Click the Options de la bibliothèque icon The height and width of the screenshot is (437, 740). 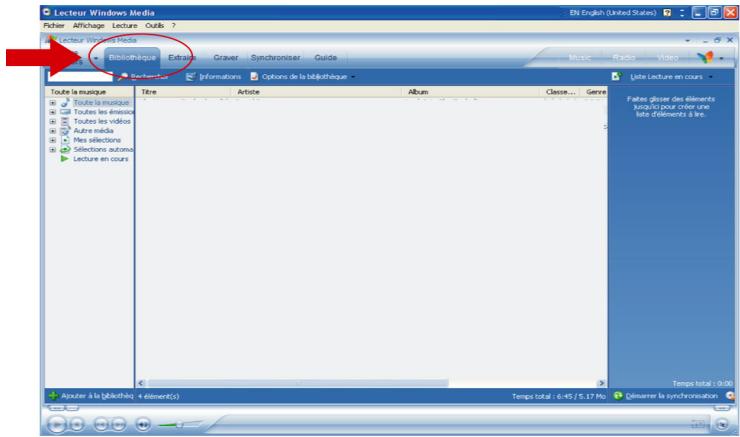click(x=254, y=76)
